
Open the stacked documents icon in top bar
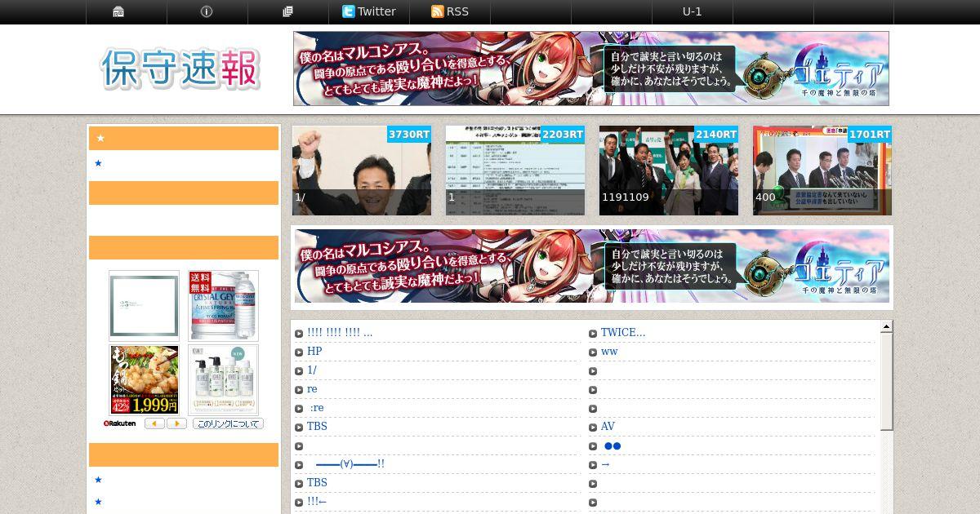tap(287, 11)
